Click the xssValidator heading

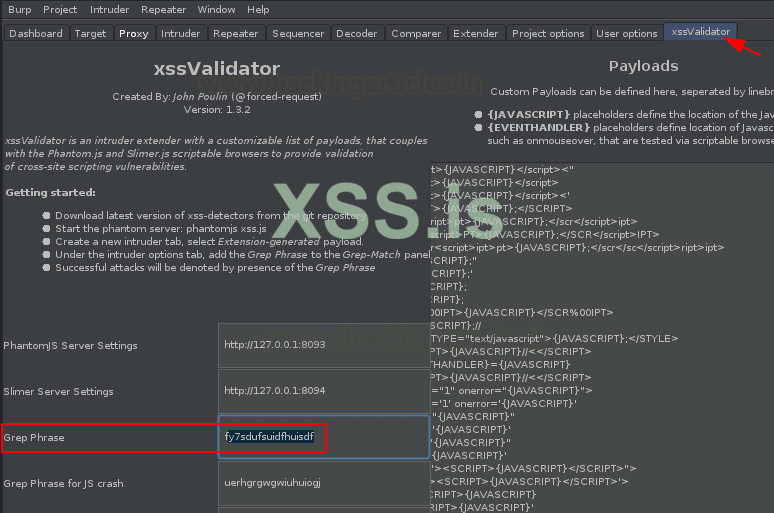click(x=217, y=68)
